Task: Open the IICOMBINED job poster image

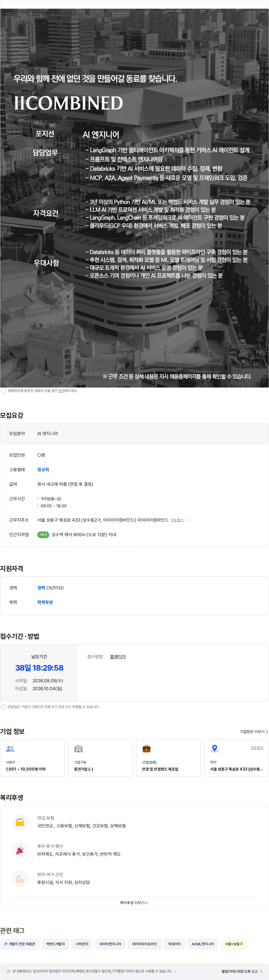Action: tap(134, 198)
